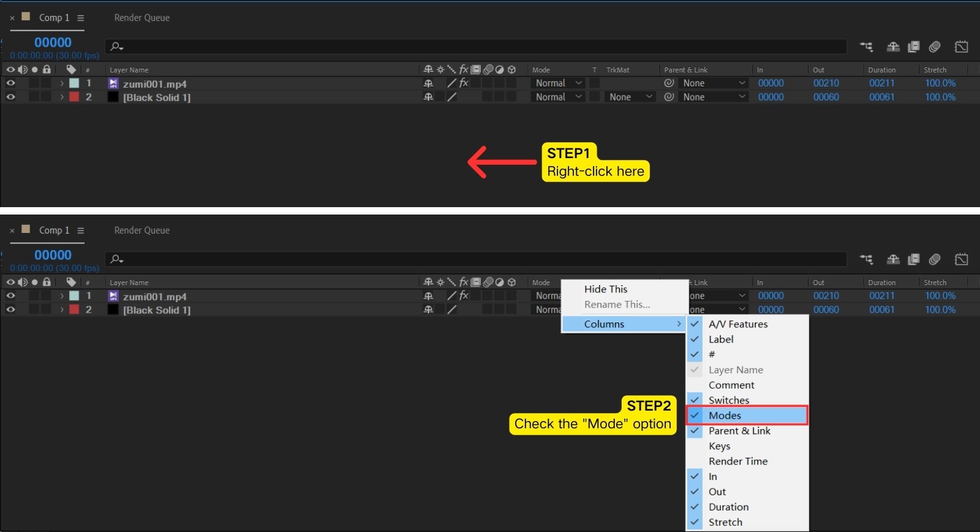Select 'Hide This' from the context menu
Image resolution: width=980 pixels, height=532 pixels.
[605, 289]
